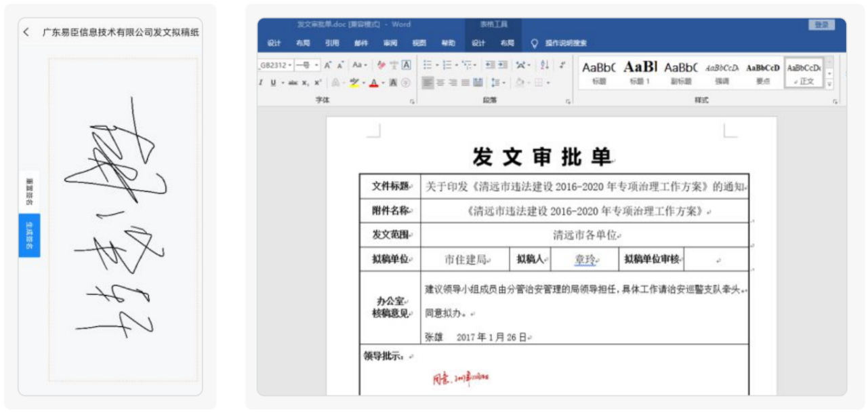Tap inside the handwriting signature canvas
The width and height of the screenshot is (868, 413).
123,220
